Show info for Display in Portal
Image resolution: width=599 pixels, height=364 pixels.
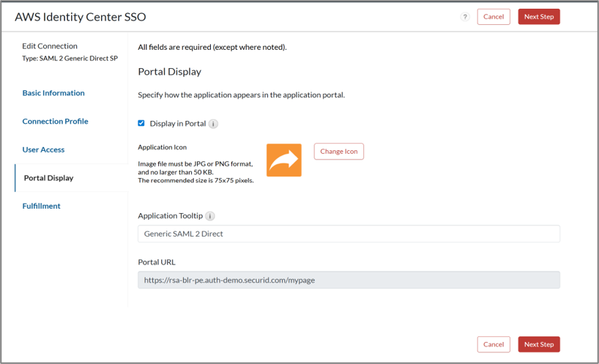pyautogui.click(x=213, y=124)
